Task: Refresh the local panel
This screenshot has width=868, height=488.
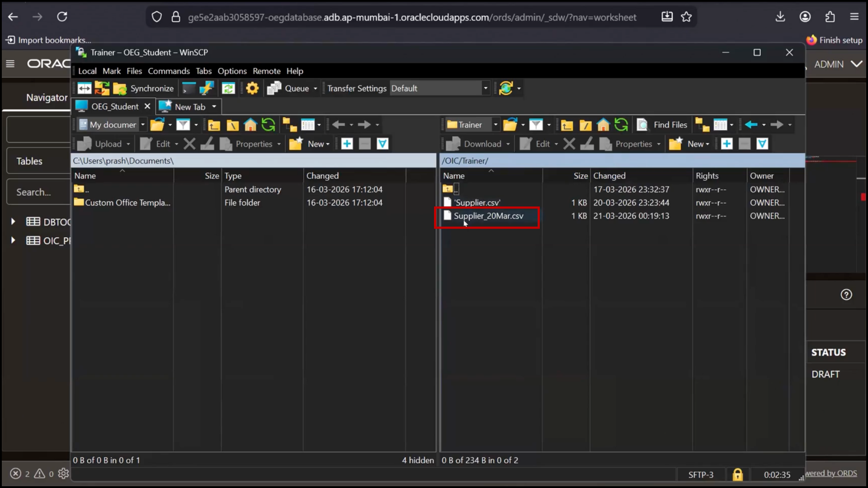Action: coord(269,125)
